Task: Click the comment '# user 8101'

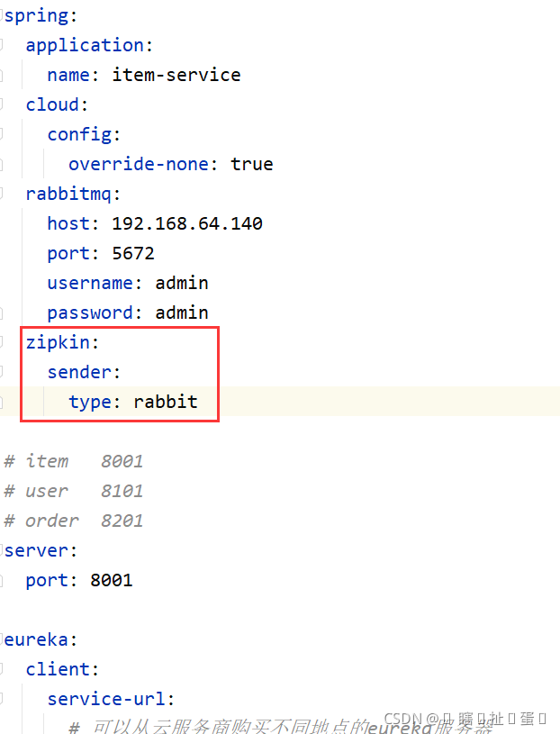Action: click(x=73, y=492)
